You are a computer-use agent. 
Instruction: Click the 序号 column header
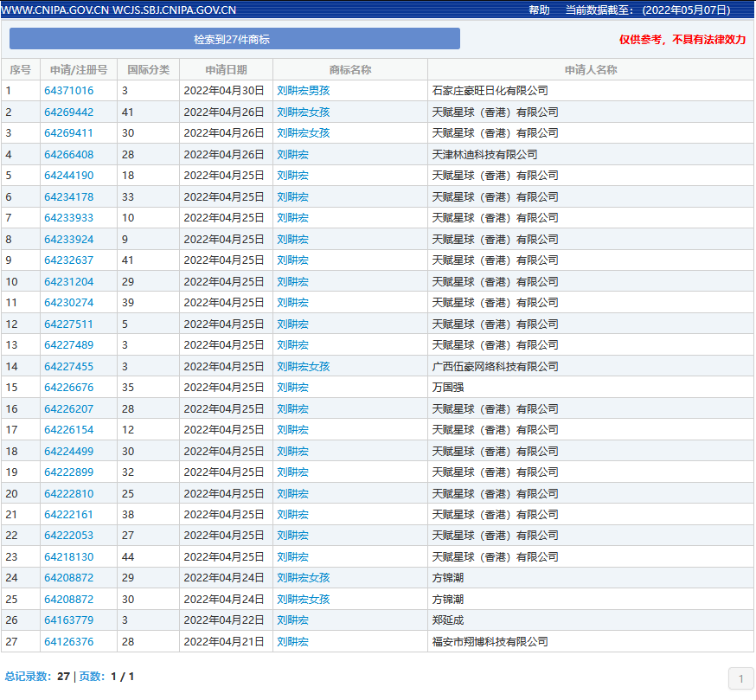pyautogui.click(x=20, y=70)
